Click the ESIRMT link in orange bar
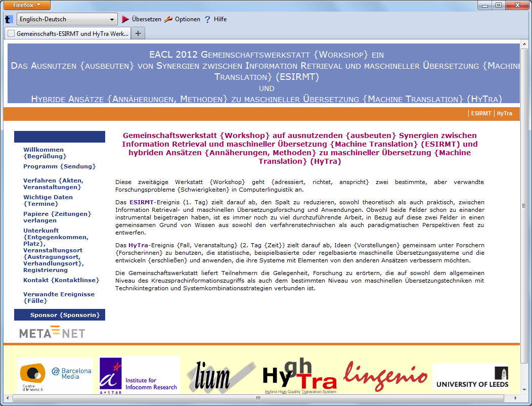Image resolution: width=532 pixels, height=406 pixels. coord(481,114)
